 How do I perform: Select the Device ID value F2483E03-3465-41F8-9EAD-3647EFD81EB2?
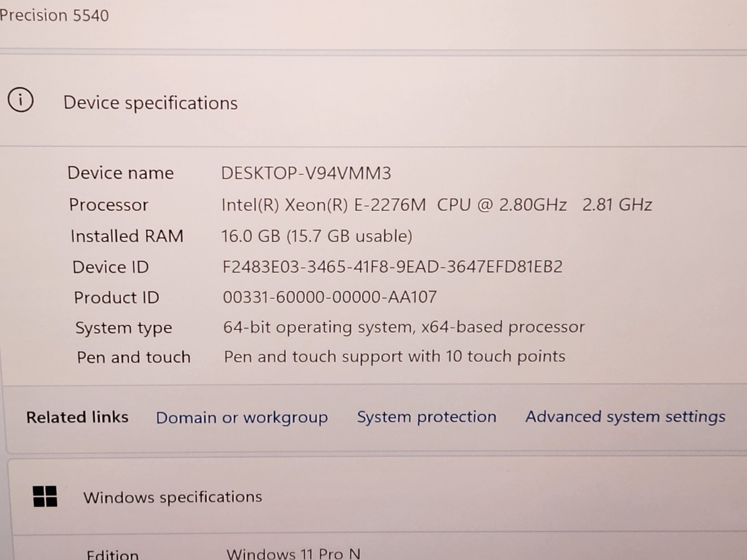point(392,266)
